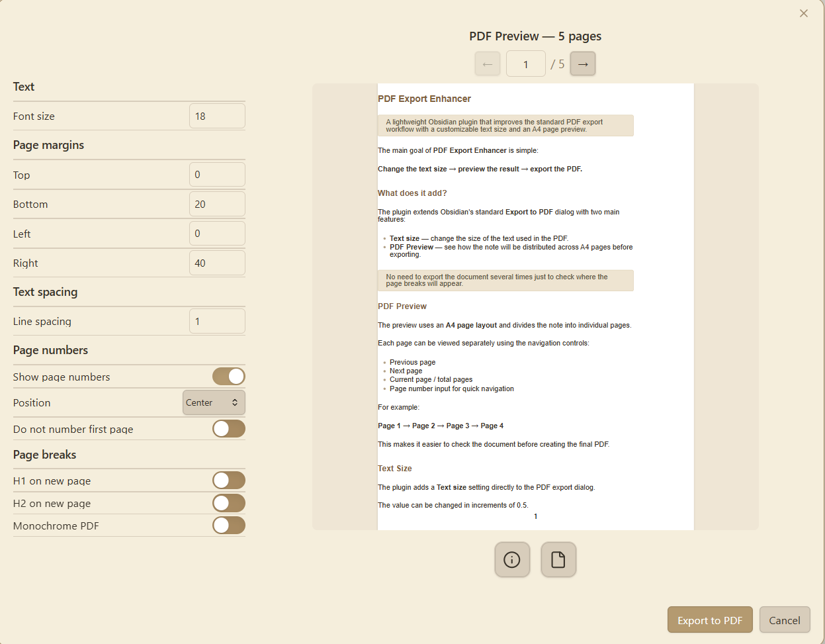
Task: Turn on H1 on new page
Action: 229,481
